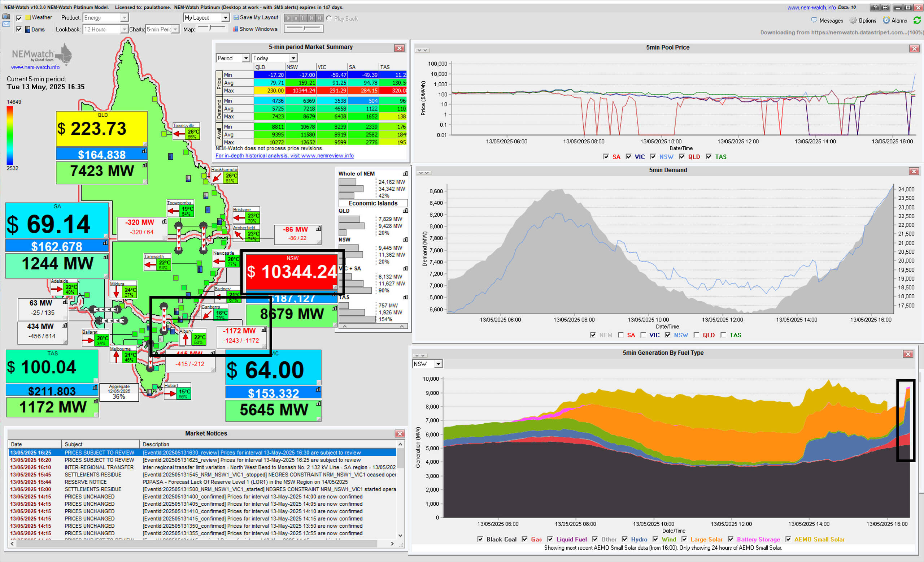Open the Lookback 12 Hours dropdown
Viewport: 924px width, 562px height.
coord(106,29)
